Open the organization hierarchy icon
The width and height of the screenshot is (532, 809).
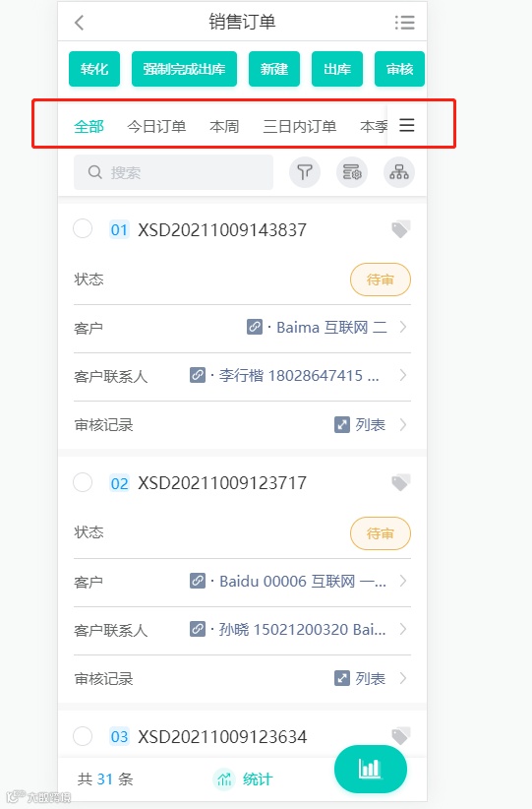click(x=399, y=172)
